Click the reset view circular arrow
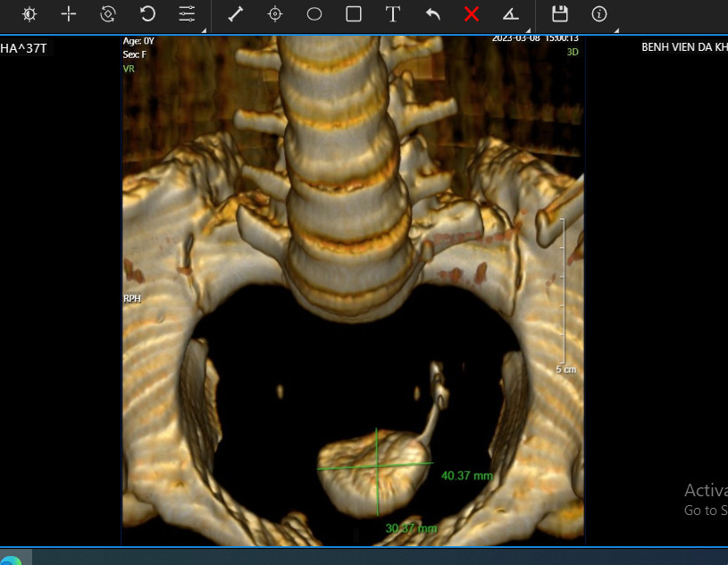 [147, 14]
